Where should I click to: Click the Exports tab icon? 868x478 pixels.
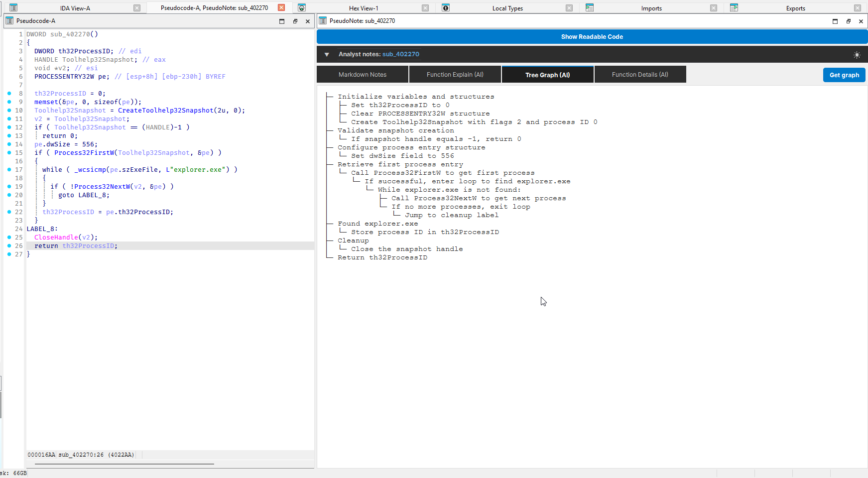(x=734, y=7)
